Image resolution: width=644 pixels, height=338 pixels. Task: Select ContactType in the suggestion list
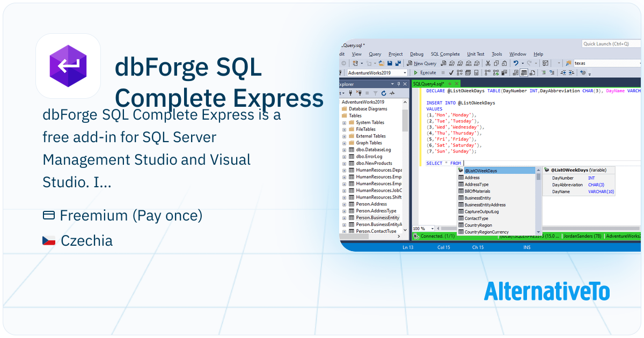click(496, 218)
